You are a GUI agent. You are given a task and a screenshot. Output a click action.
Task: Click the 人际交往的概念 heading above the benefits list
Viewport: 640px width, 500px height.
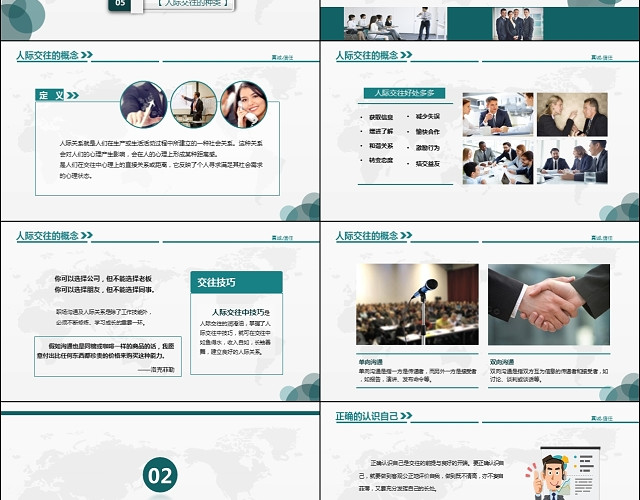(x=367, y=56)
